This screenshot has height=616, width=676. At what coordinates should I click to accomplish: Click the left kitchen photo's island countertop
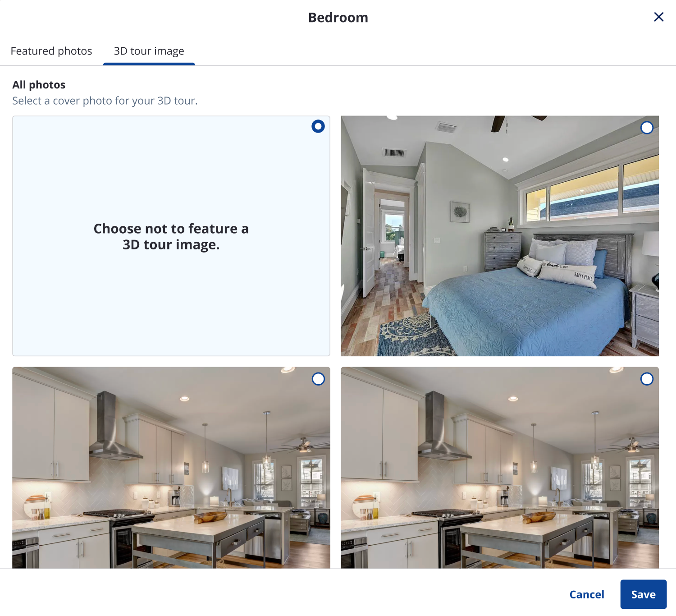198,528
